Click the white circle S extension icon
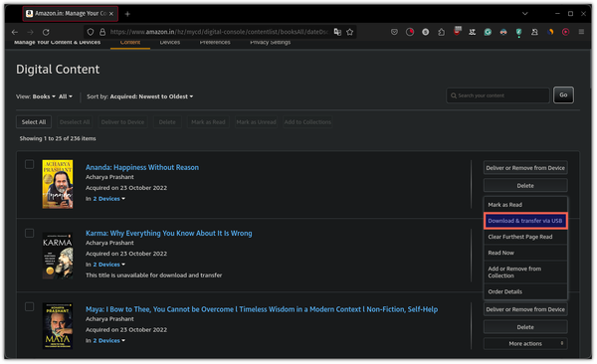Screen dimensions: 597x364 425,32
